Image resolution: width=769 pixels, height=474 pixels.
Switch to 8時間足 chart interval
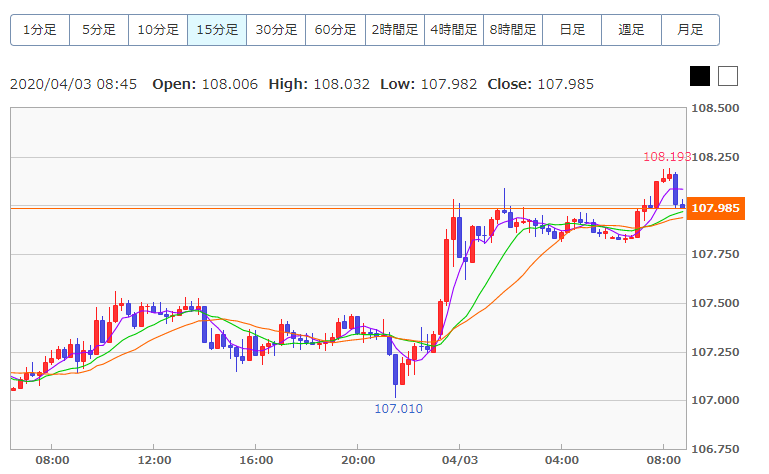pos(513,30)
